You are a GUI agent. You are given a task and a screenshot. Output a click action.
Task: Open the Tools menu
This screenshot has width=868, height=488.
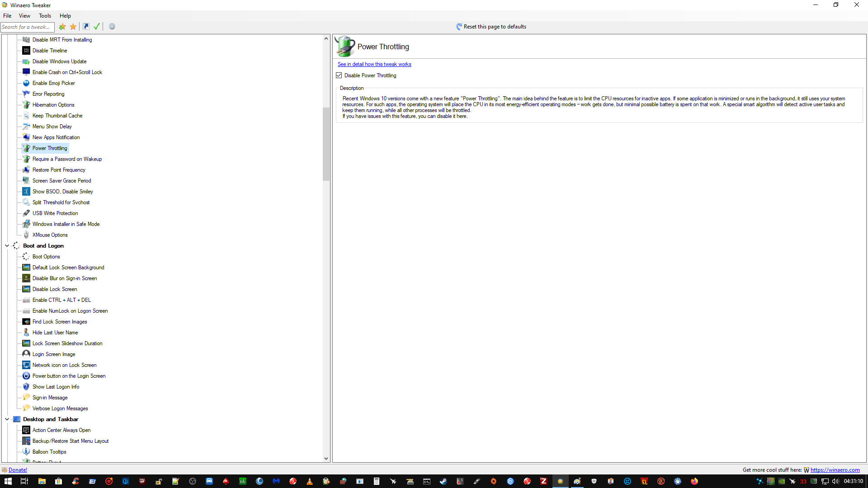pos(45,16)
